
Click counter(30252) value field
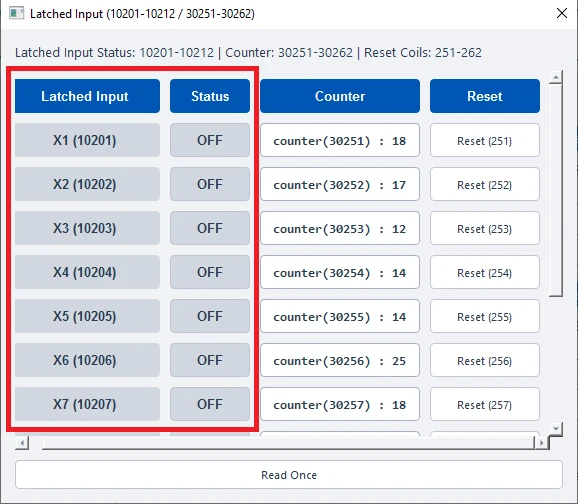click(340, 184)
